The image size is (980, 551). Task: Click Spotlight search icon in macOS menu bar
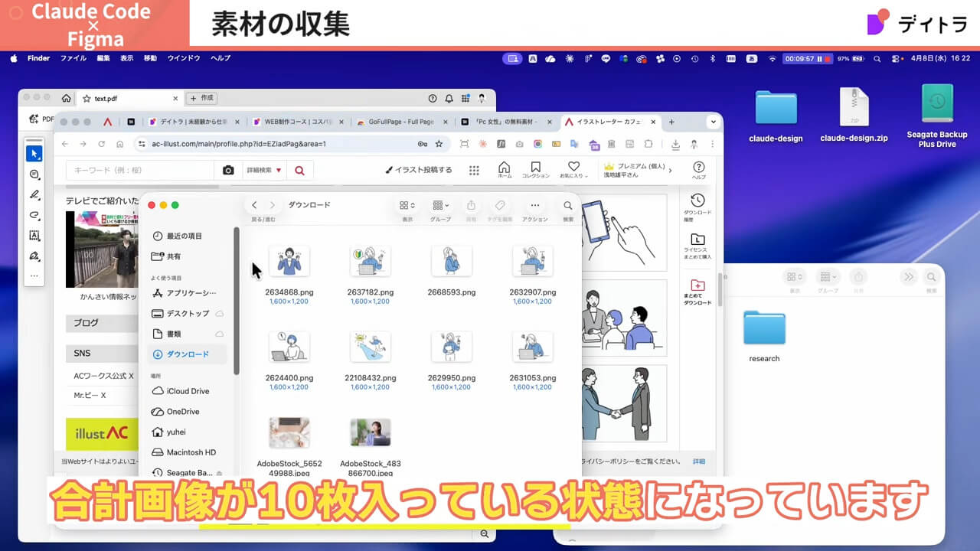tap(877, 58)
